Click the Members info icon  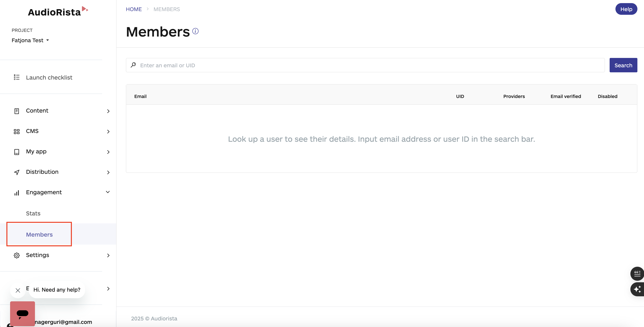196,31
